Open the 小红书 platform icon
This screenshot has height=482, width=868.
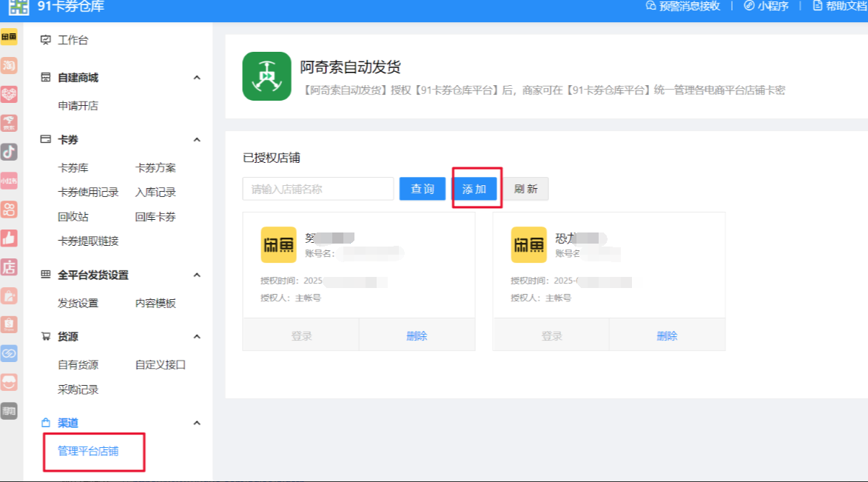pos(9,181)
